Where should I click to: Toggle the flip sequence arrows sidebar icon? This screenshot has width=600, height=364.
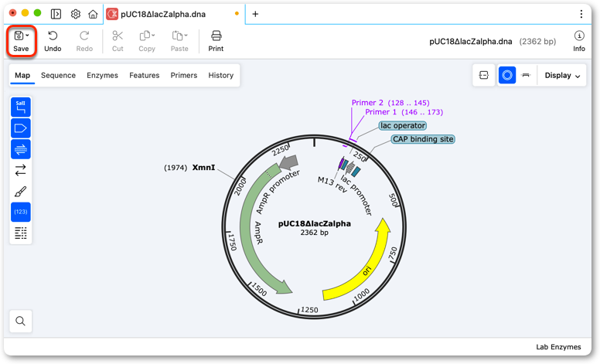point(21,170)
